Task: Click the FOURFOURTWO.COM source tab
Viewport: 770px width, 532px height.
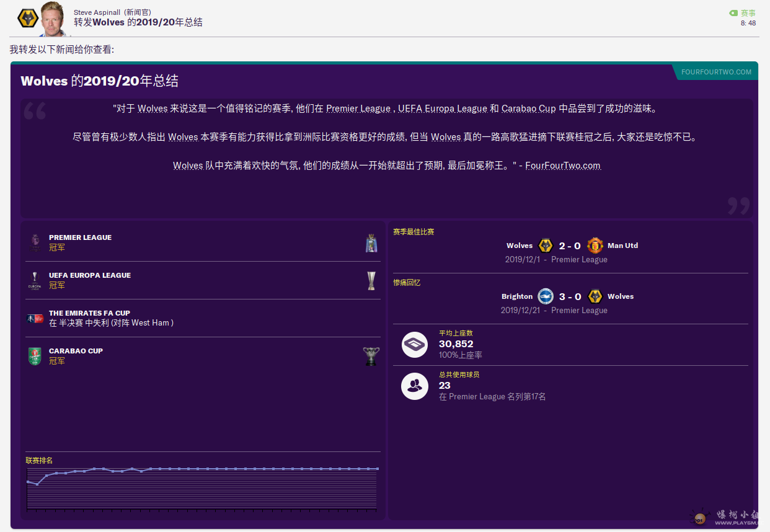Action: click(x=716, y=72)
